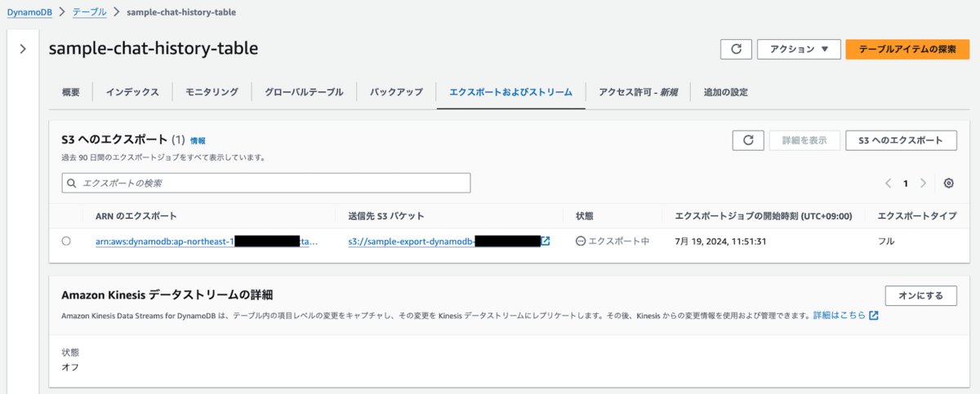Click the 詳細を表示 button
Viewport: 980px width, 394px height.
point(804,140)
